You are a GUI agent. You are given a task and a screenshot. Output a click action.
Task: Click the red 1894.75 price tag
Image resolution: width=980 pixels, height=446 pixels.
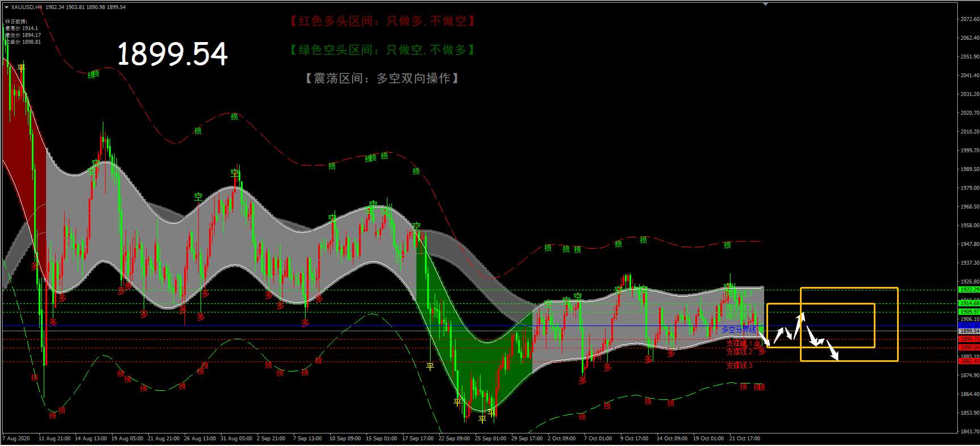click(x=969, y=339)
